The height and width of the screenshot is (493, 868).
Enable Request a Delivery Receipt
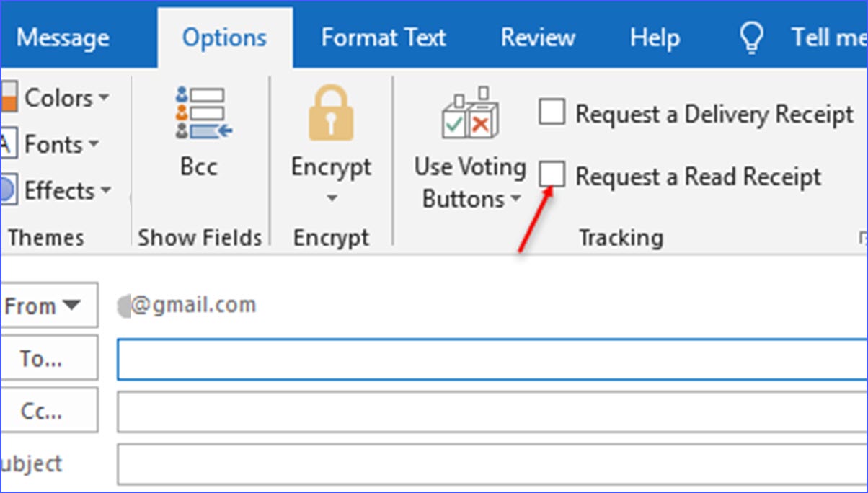pos(552,112)
